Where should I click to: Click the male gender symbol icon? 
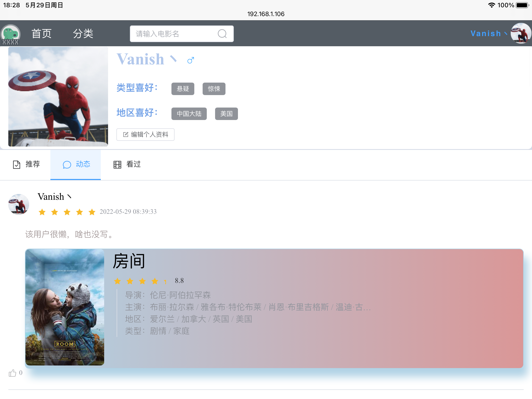coord(191,60)
